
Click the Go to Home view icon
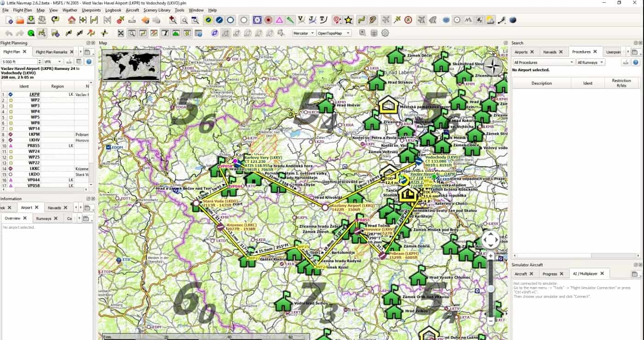coord(72,20)
